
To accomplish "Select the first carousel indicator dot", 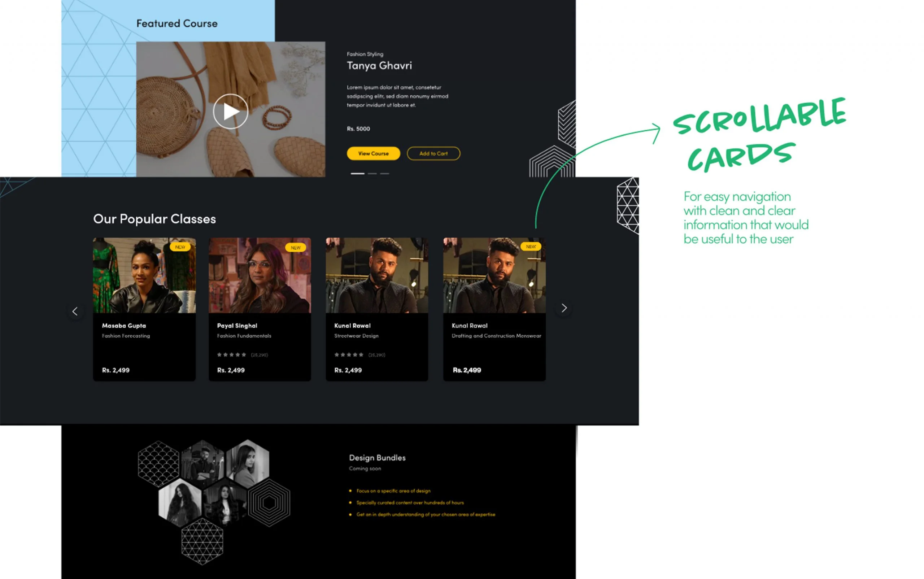I will click(358, 174).
